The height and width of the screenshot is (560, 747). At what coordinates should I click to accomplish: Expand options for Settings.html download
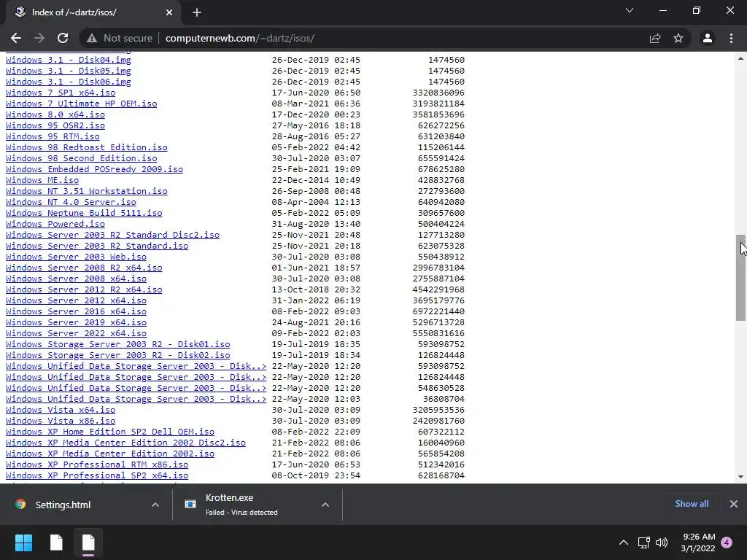[x=155, y=505]
